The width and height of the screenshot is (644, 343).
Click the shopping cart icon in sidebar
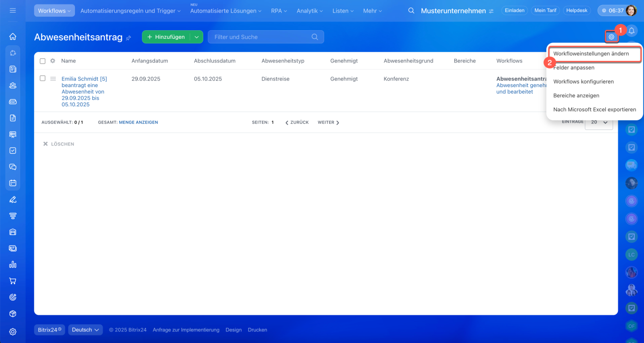13,281
